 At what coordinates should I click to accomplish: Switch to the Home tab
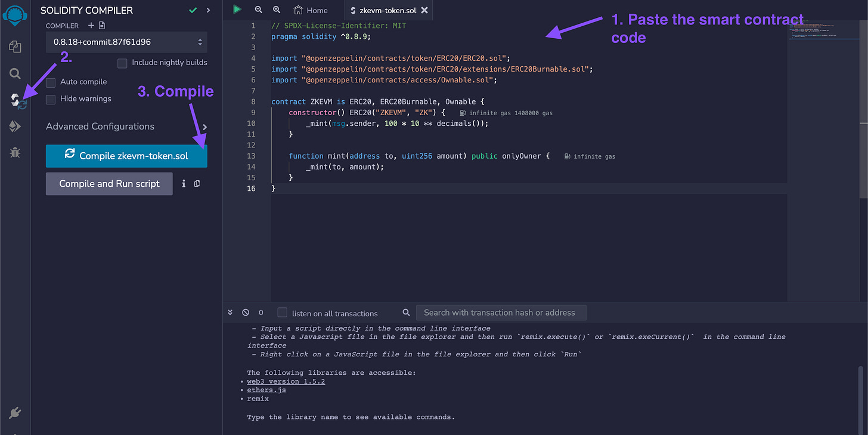pyautogui.click(x=311, y=10)
